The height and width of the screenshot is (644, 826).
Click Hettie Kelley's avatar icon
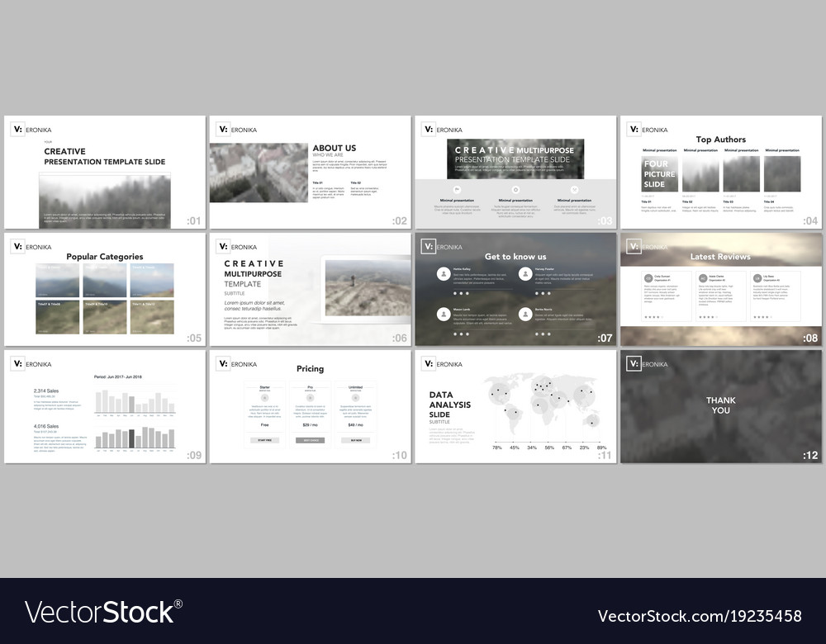444,274
